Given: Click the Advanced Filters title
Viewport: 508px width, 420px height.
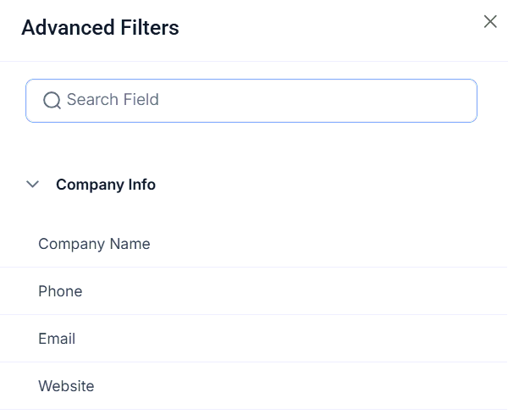Looking at the screenshot, I should (x=100, y=27).
